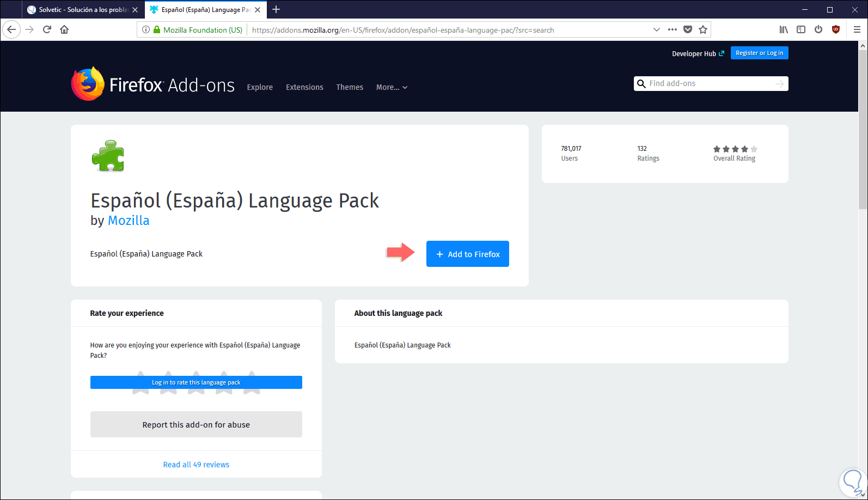The height and width of the screenshot is (500, 868).
Task: Click the page URL in address bar
Action: pyautogui.click(x=403, y=30)
